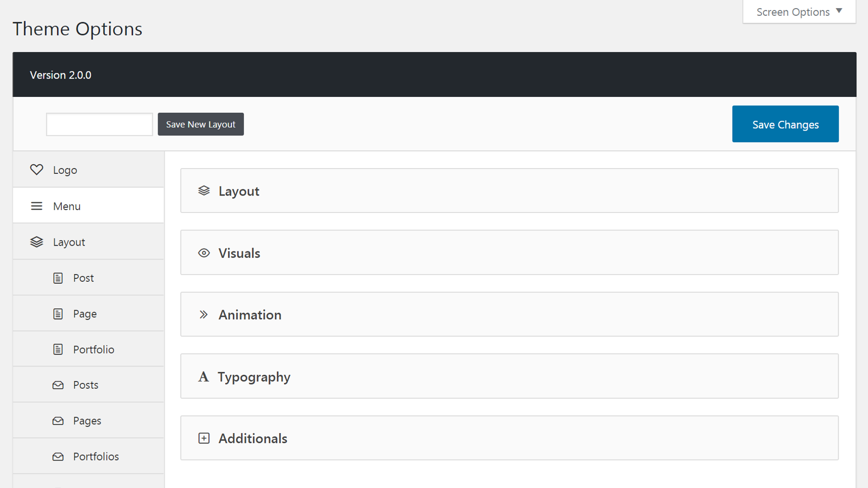This screenshot has width=868, height=488.
Task: Click the Screen Options arrow triangle
Action: [839, 11]
